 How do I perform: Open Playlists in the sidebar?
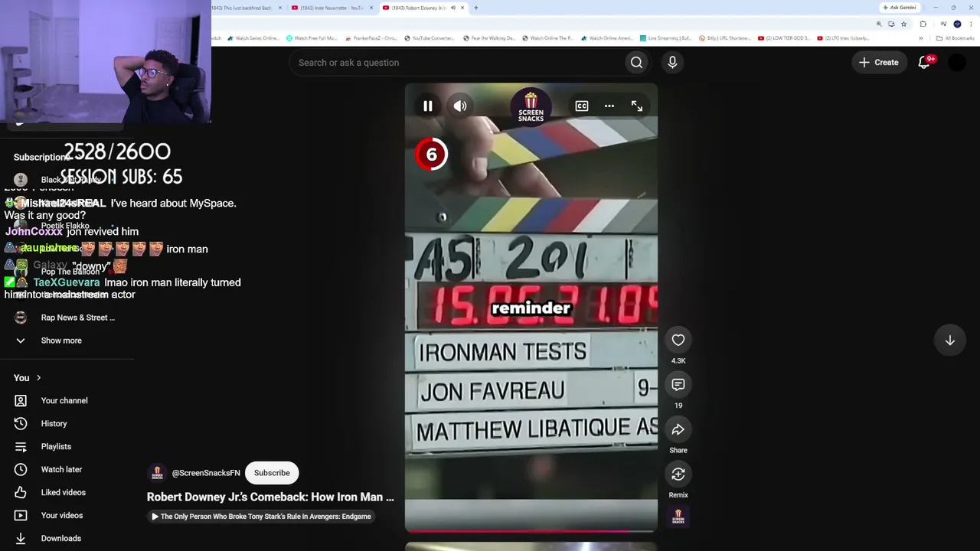pyautogui.click(x=56, y=447)
